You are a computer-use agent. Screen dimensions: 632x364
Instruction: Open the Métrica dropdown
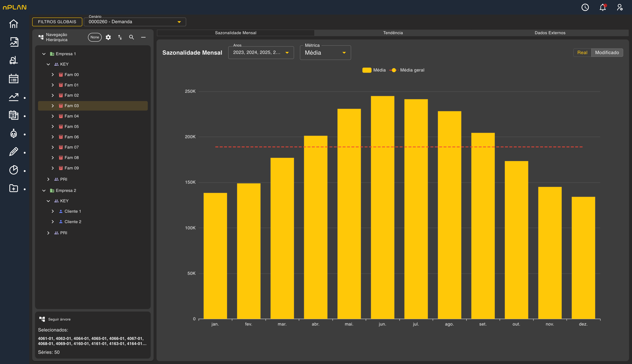point(325,53)
